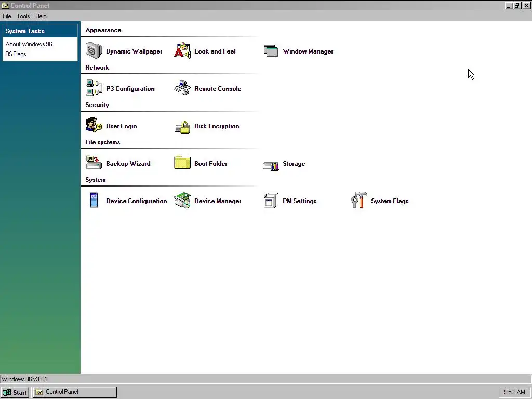This screenshot has height=399, width=532.
Task: Open the PM Settings icon
Action: [271, 201]
